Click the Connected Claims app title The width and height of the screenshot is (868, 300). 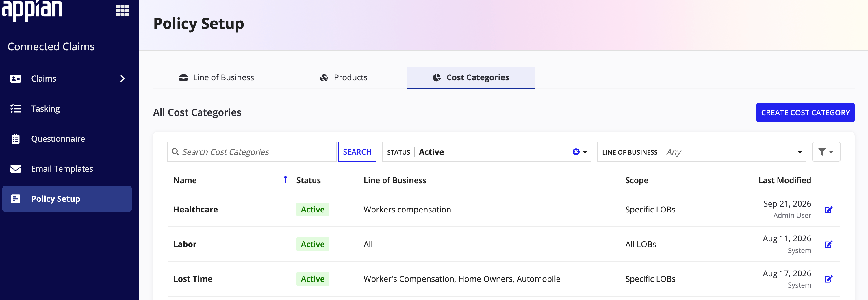51,47
